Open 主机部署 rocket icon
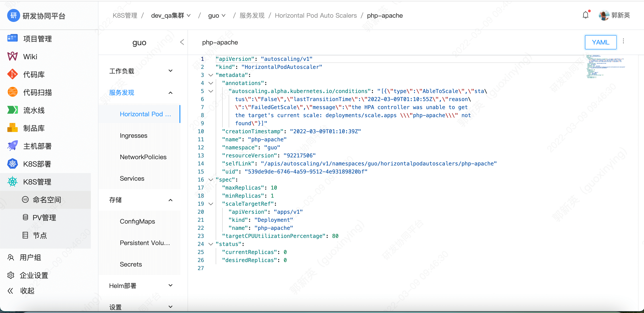This screenshot has height=313, width=644. pos(12,146)
